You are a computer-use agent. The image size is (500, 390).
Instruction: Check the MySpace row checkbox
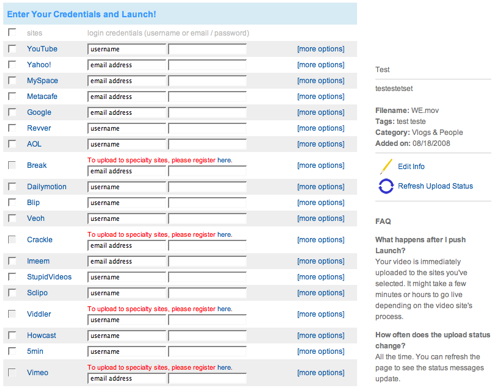click(x=12, y=80)
